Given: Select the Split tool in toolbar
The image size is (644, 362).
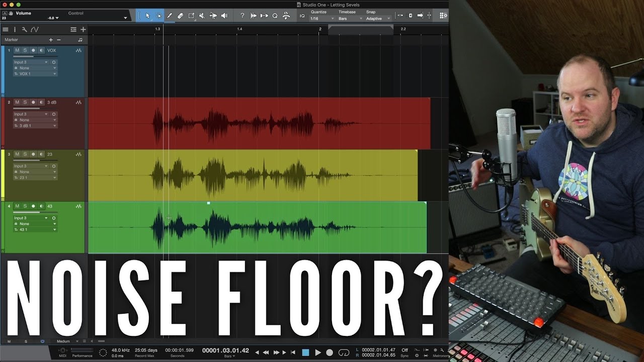Looking at the screenshot, I should coord(191,16).
